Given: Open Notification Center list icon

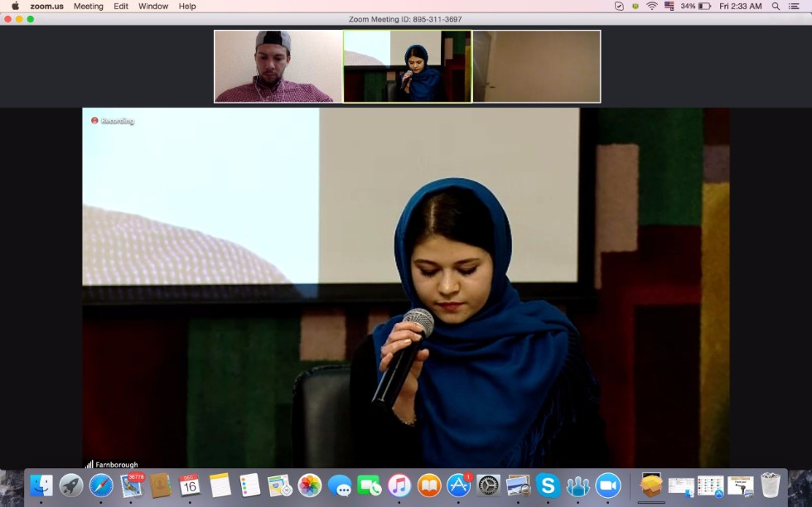Looking at the screenshot, I should (x=796, y=6).
